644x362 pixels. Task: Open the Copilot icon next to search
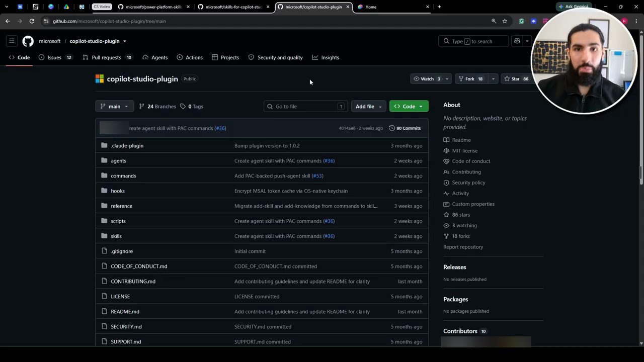pos(517,41)
